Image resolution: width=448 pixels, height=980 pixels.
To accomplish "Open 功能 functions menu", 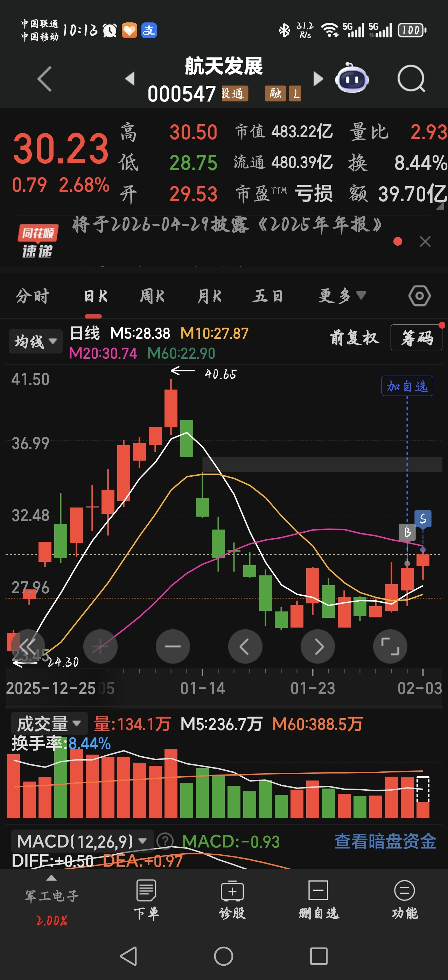I will coord(404,901).
